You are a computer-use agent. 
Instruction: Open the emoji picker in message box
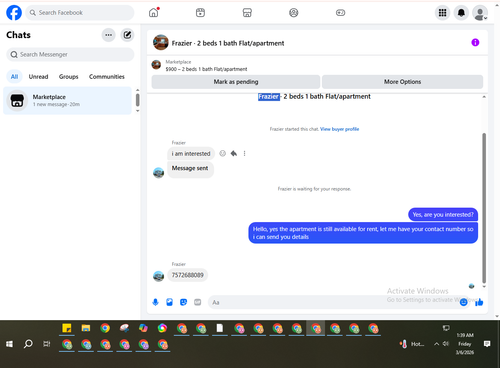463,302
